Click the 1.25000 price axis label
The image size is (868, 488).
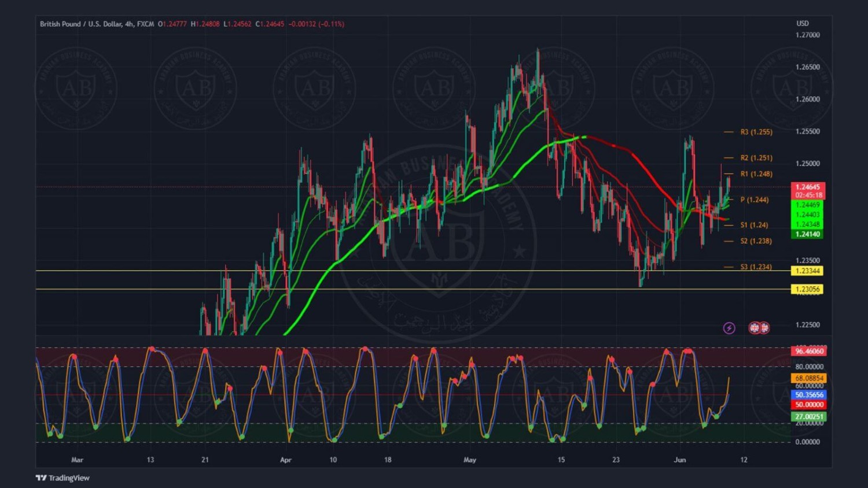point(808,164)
